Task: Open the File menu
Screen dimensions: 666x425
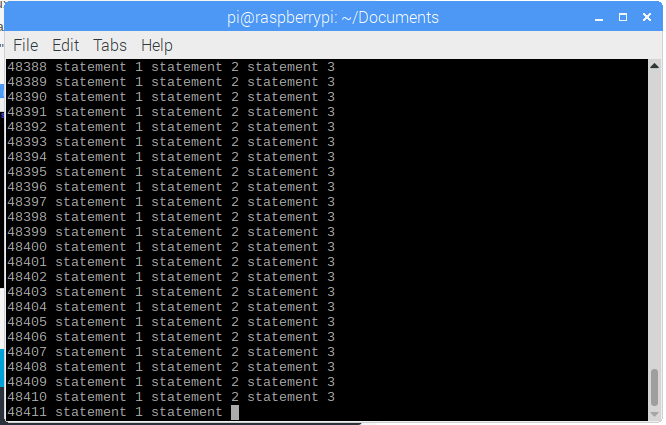Action: click(25, 45)
